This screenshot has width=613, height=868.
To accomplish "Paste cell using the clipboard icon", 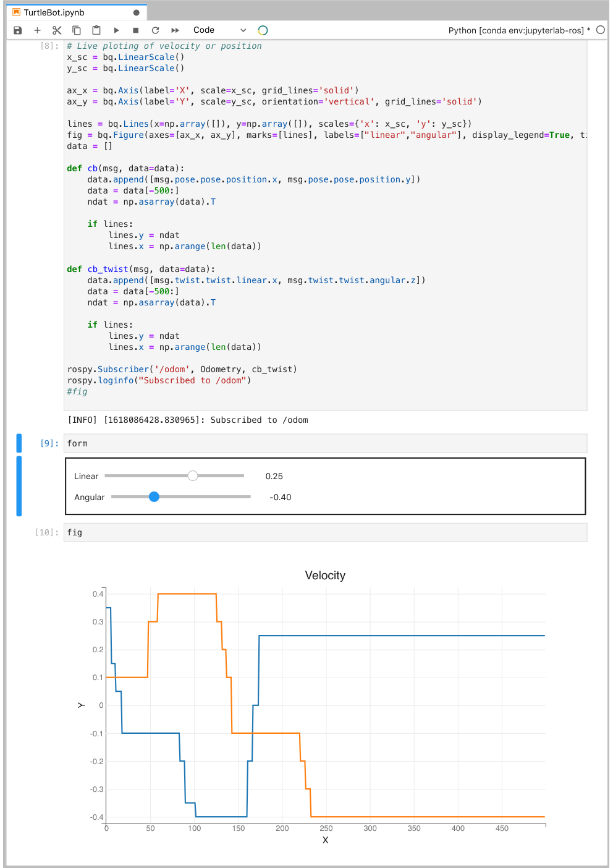I will [96, 30].
